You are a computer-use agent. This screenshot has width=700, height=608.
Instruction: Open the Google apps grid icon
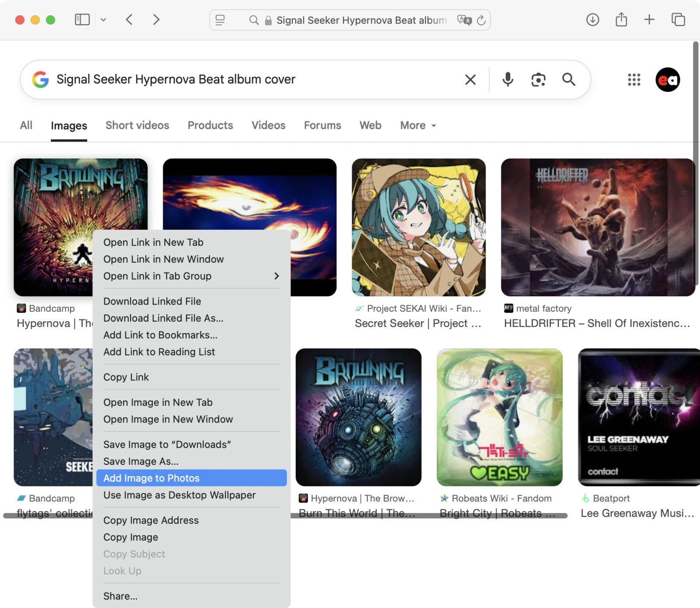click(x=634, y=80)
